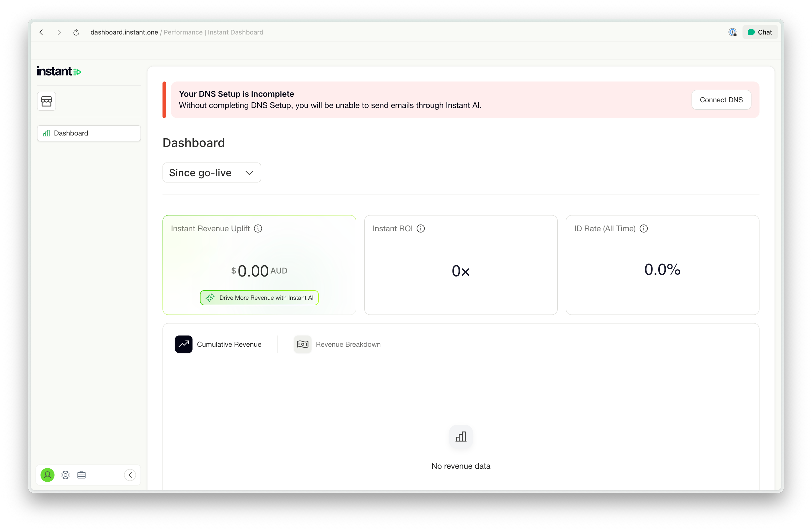Viewport: 812px width, 530px height.
Task: Select Dashboard in the sidebar menu
Action: 89,133
